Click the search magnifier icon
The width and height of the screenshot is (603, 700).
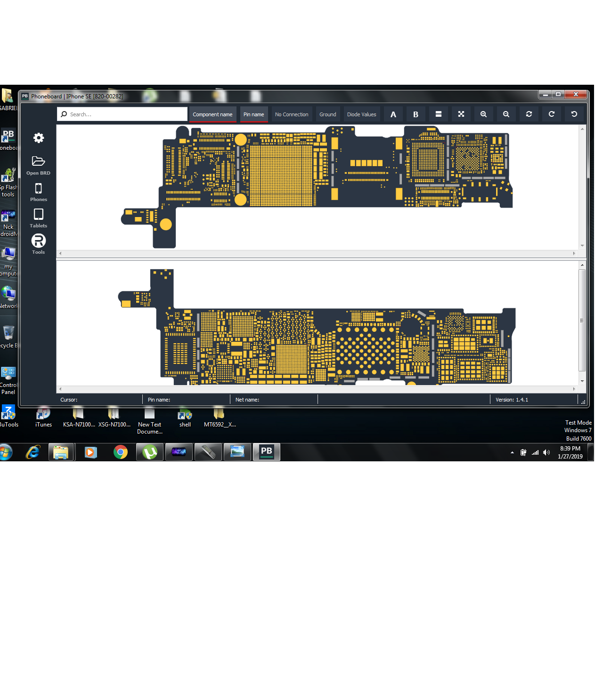tap(64, 114)
